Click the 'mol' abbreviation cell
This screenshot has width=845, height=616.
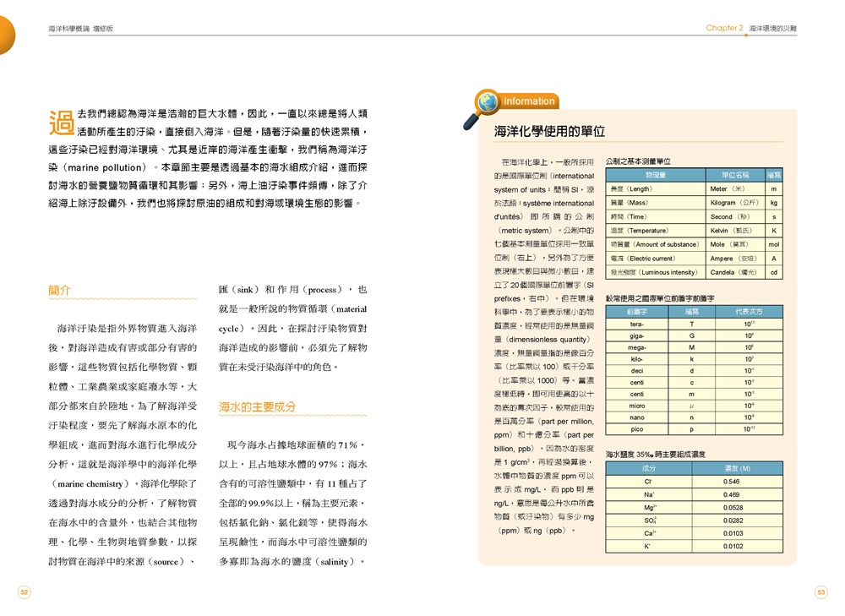click(x=774, y=245)
